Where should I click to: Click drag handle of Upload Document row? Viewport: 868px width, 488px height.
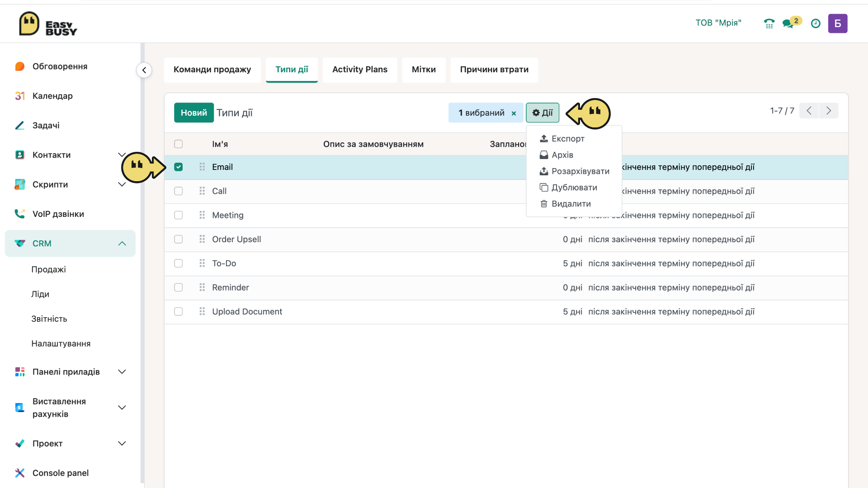202,311
